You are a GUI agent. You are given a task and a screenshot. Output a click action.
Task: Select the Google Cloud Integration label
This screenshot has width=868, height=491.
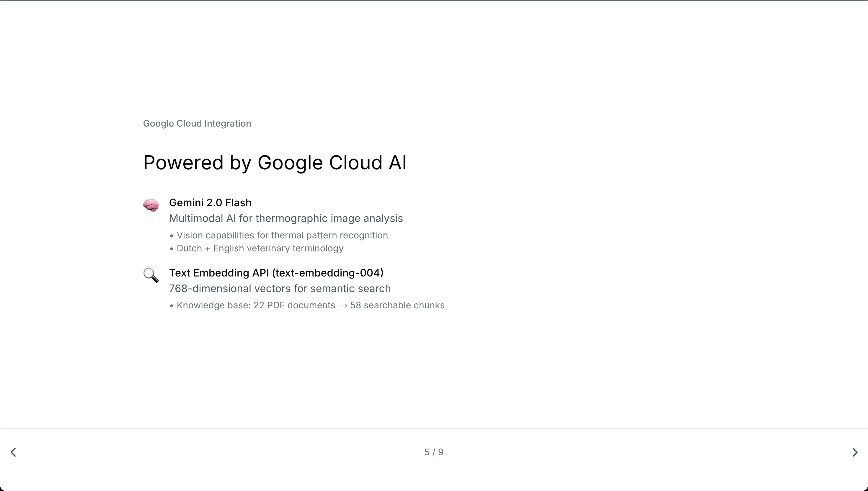197,123
